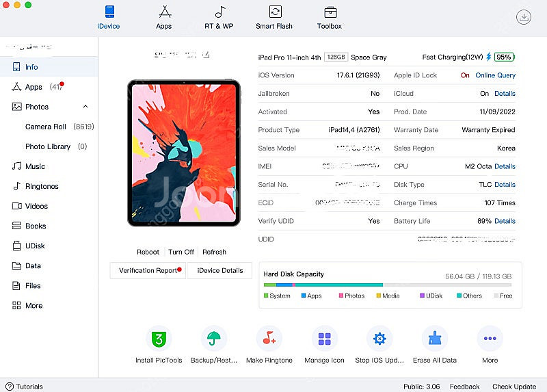547x392 pixels.
Task: Click the Korea sales region value
Action: [506, 148]
